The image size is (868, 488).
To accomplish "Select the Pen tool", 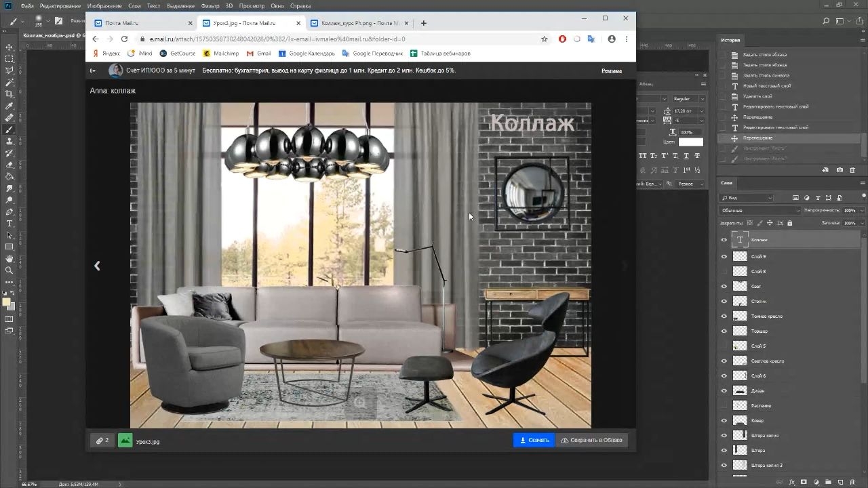I will click(9, 211).
